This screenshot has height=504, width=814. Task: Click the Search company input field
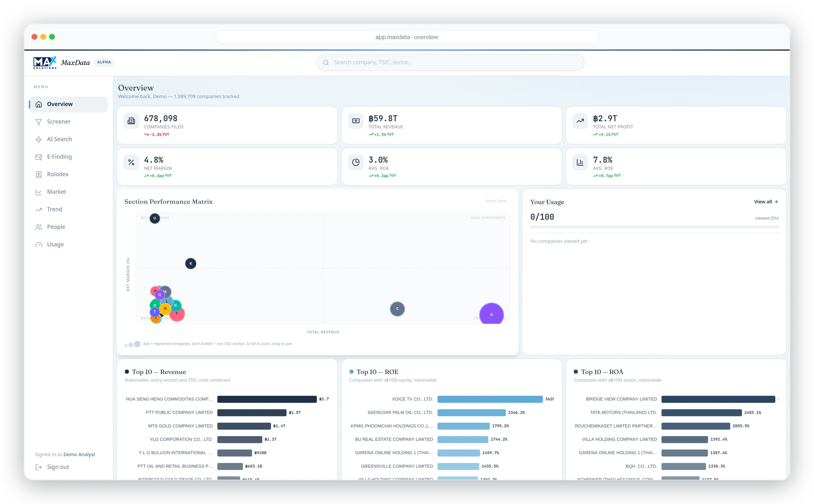coord(450,62)
